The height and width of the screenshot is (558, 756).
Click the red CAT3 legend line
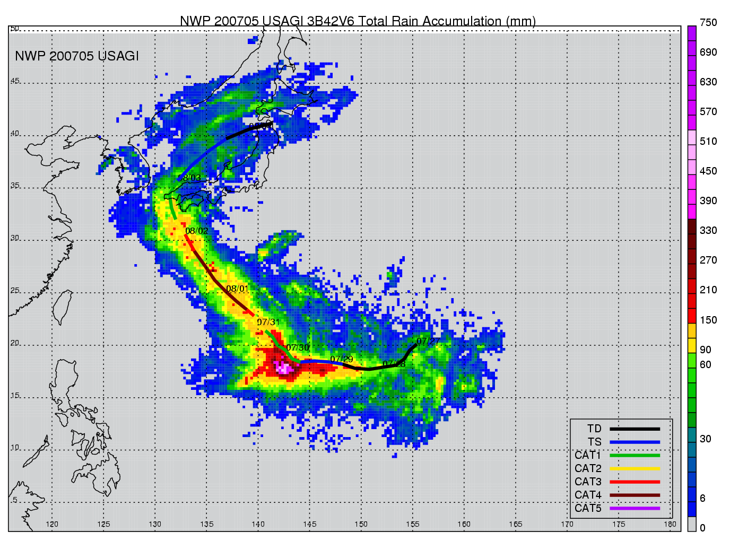pyautogui.click(x=635, y=482)
